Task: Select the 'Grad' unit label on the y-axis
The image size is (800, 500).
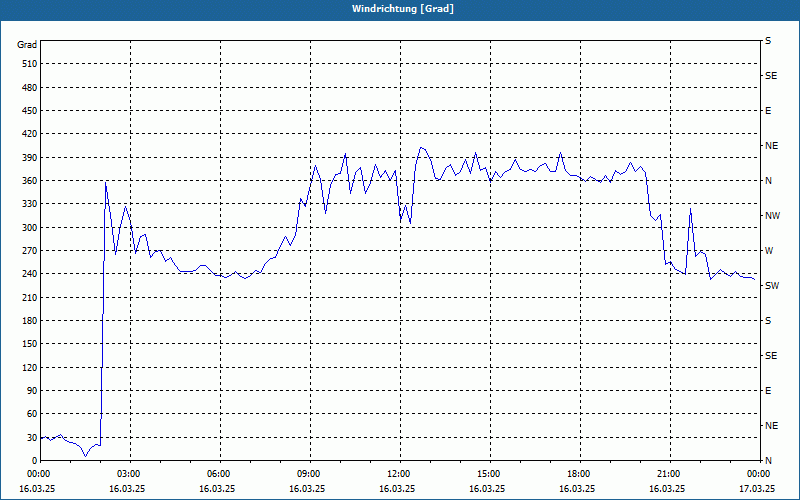Action: point(27,45)
